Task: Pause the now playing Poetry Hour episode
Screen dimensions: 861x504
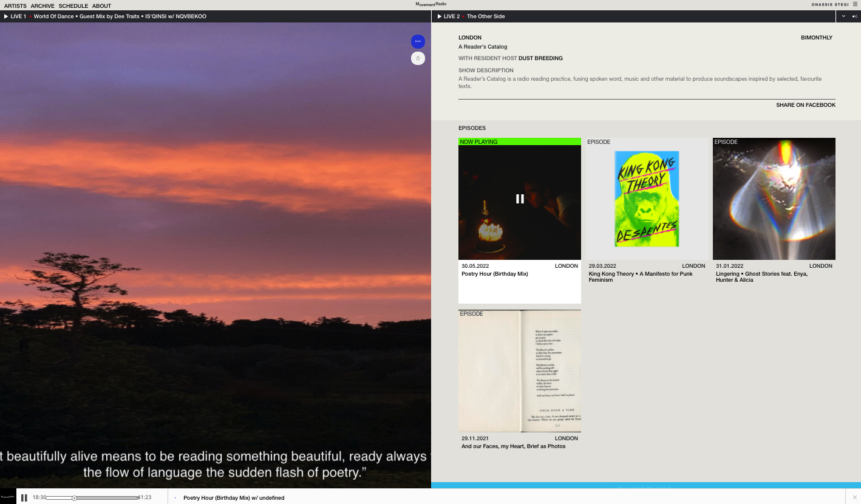Action: pos(520,199)
